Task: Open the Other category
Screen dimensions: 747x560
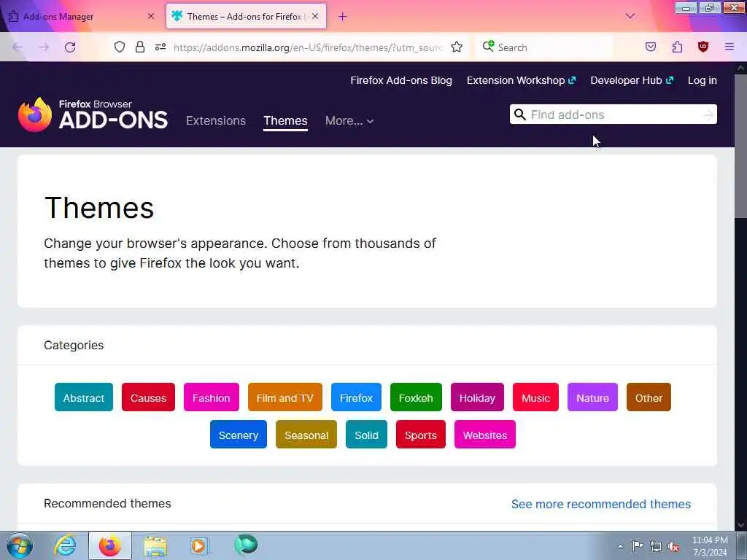Action: [649, 397]
